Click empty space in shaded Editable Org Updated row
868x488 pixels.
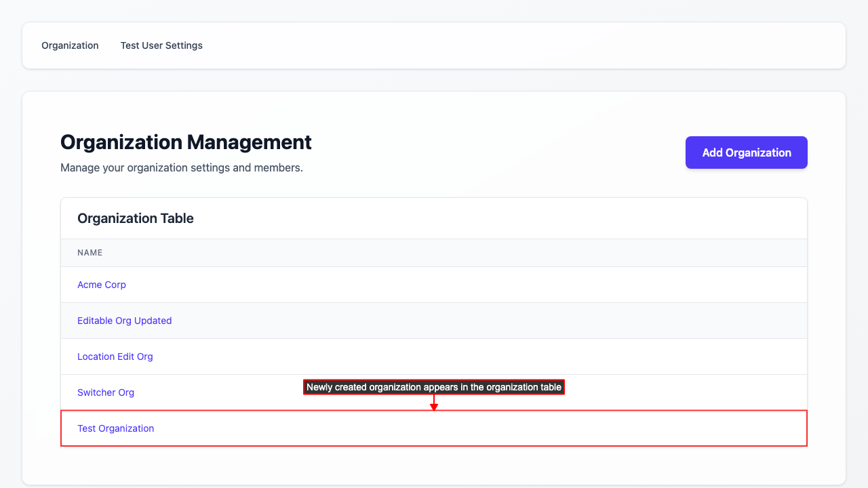(475, 321)
